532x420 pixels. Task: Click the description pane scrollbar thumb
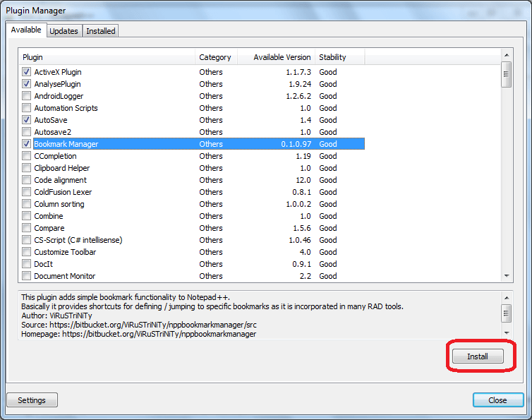506,313
